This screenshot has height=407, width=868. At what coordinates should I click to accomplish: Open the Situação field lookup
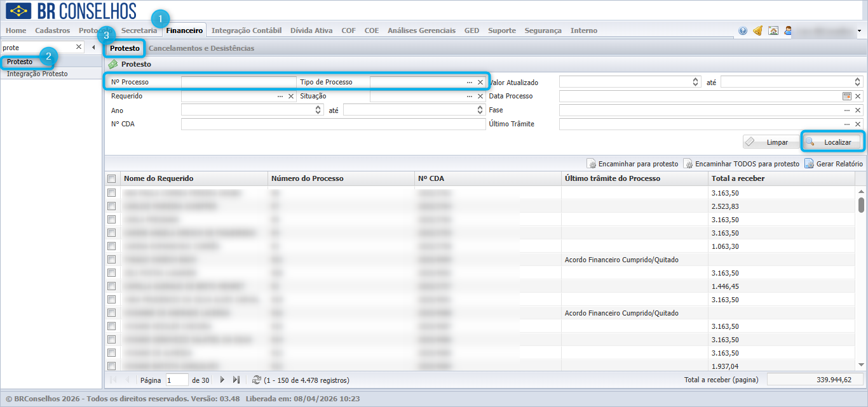tap(470, 96)
